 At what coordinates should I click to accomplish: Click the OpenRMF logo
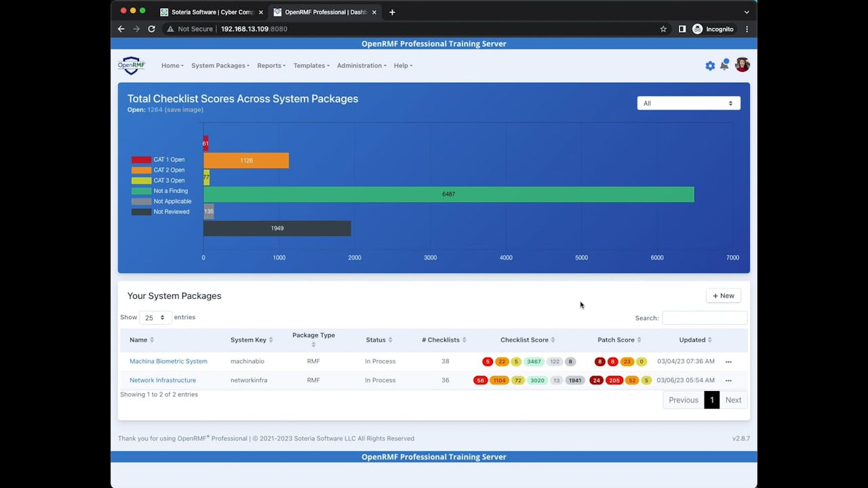click(131, 65)
